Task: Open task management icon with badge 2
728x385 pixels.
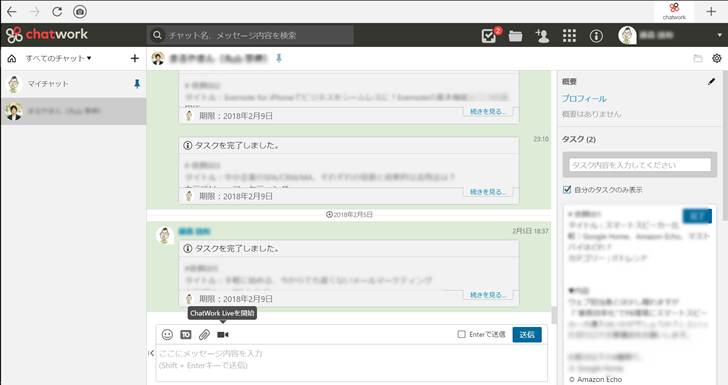Action: [x=489, y=35]
